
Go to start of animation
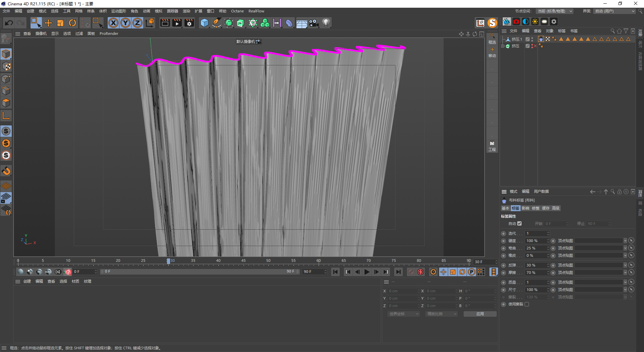[x=335, y=272]
